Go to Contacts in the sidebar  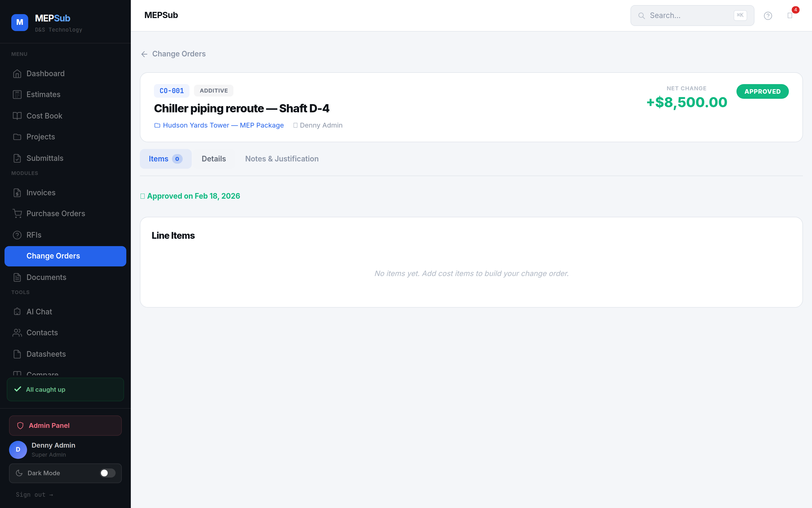coord(65,333)
